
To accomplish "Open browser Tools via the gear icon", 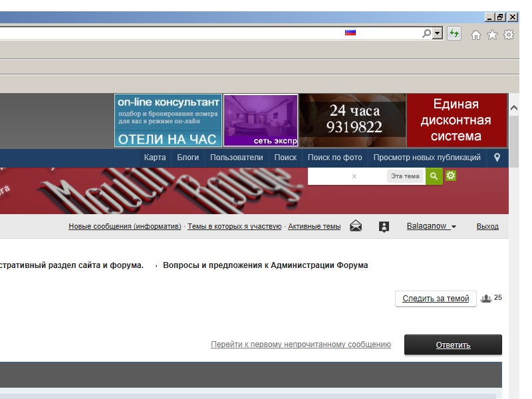I will click(509, 35).
